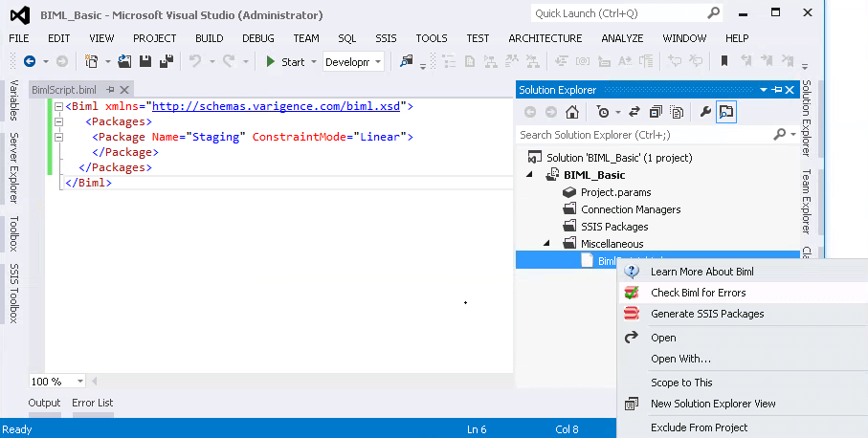Viewport: 868px width, 438px height.
Task: Click the Home icon in Solution Explorer
Action: pos(572,112)
